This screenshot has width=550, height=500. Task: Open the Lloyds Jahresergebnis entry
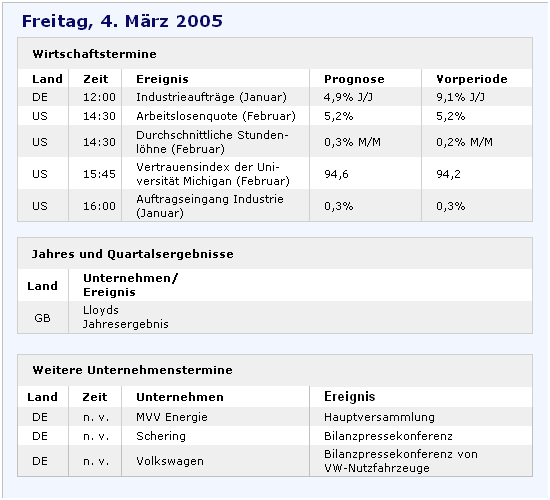point(126,317)
